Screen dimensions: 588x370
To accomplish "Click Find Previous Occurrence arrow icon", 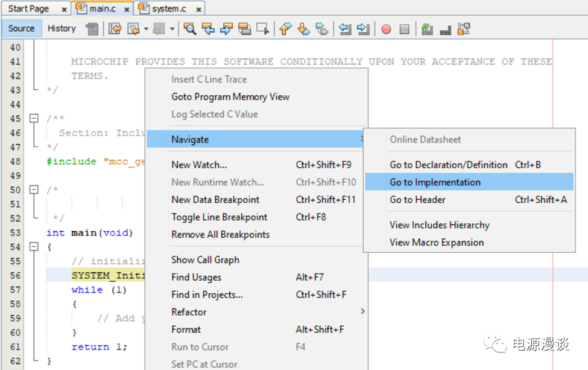I will pyautogui.click(x=208, y=28).
